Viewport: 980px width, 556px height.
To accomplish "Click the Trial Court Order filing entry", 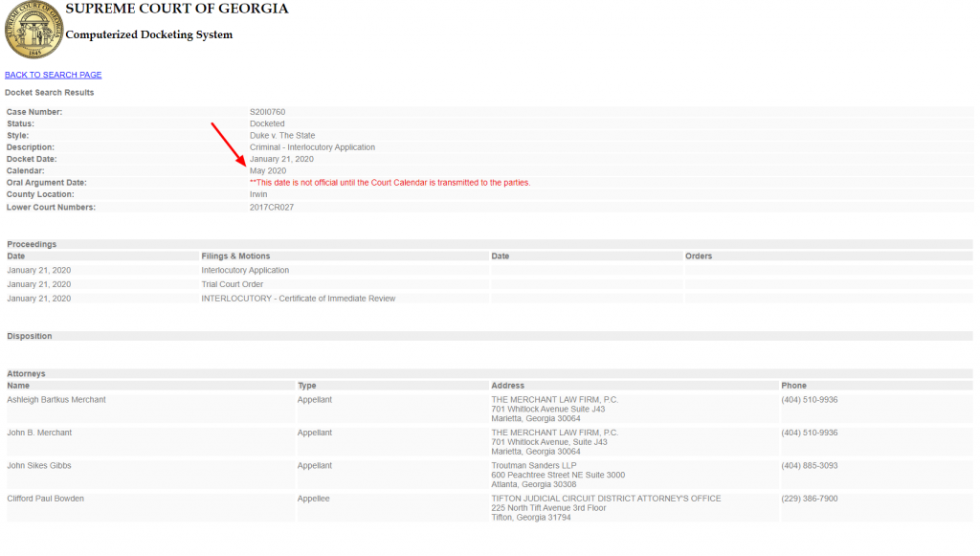I will point(232,284).
